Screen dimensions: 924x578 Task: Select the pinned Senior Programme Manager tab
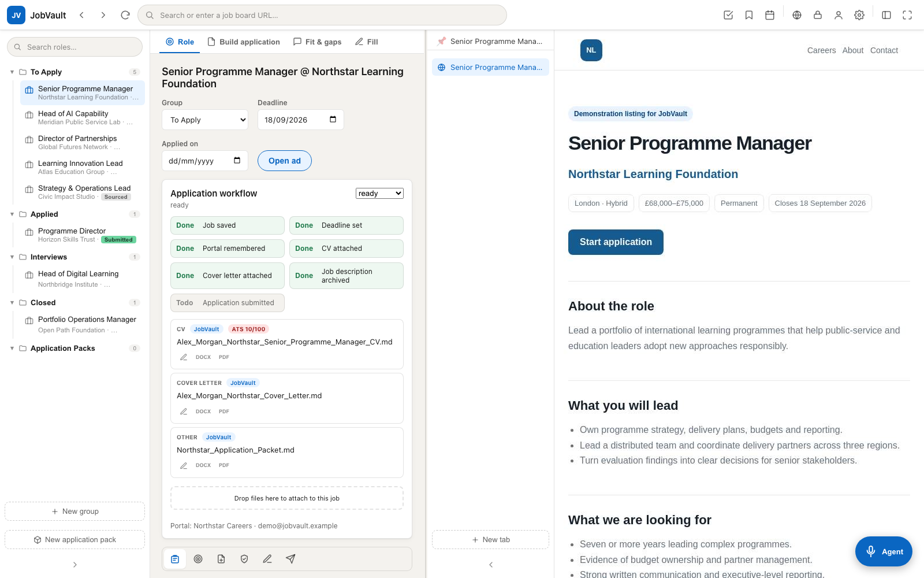pos(490,41)
